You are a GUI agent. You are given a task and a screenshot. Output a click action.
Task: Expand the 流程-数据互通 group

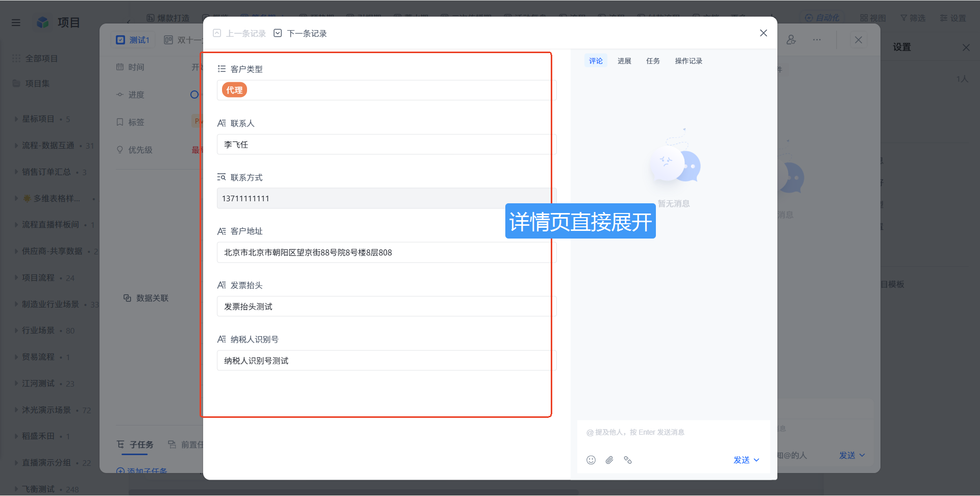tap(16, 145)
